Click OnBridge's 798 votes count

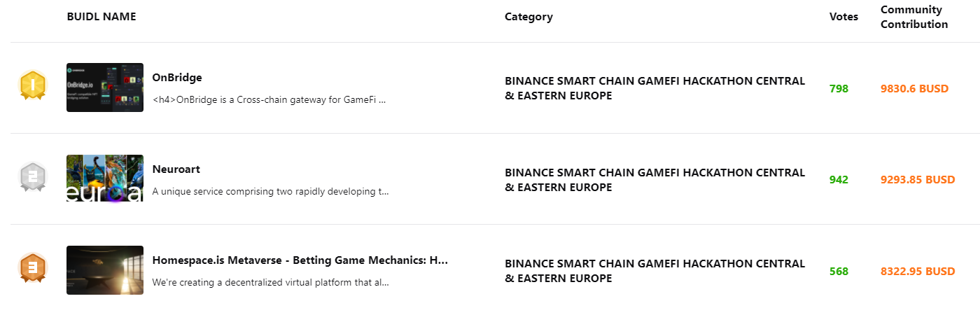point(839,89)
